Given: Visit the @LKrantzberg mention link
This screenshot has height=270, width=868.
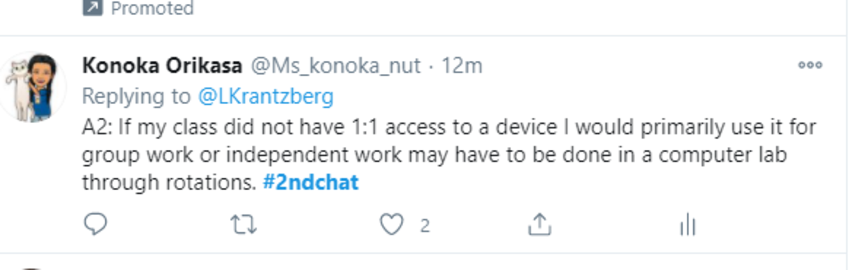Looking at the screenshot, I should (266, 96).
